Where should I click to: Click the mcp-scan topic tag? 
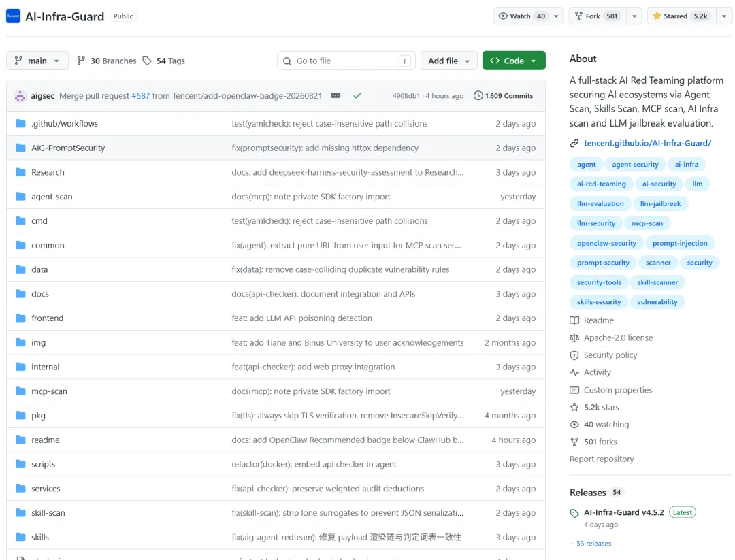pyautogui.click(x=647, y=224)
